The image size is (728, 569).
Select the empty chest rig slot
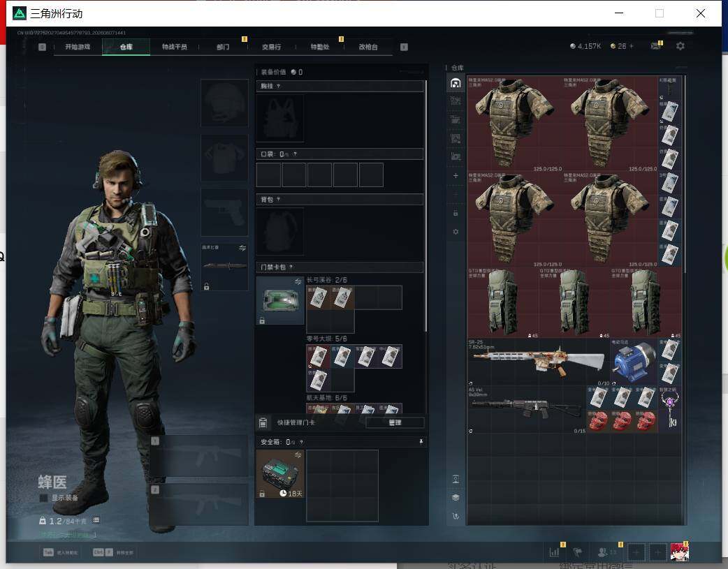coord(280,119)
